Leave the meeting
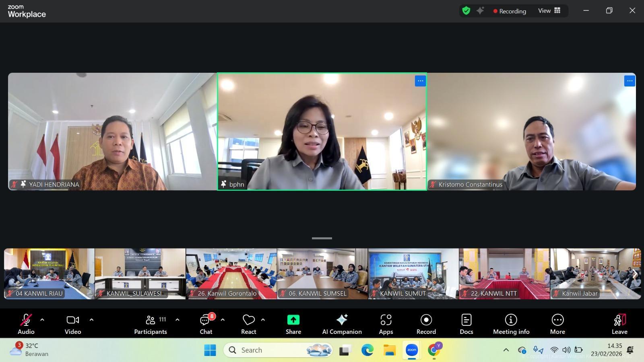This screenshot has width=644, height=362. pos(619,324)
